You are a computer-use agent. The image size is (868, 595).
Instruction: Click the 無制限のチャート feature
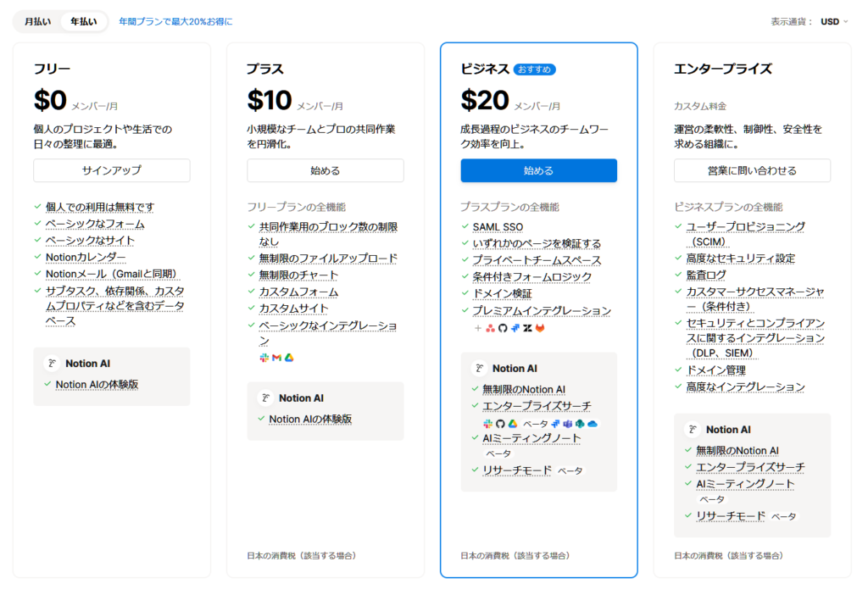298,275
